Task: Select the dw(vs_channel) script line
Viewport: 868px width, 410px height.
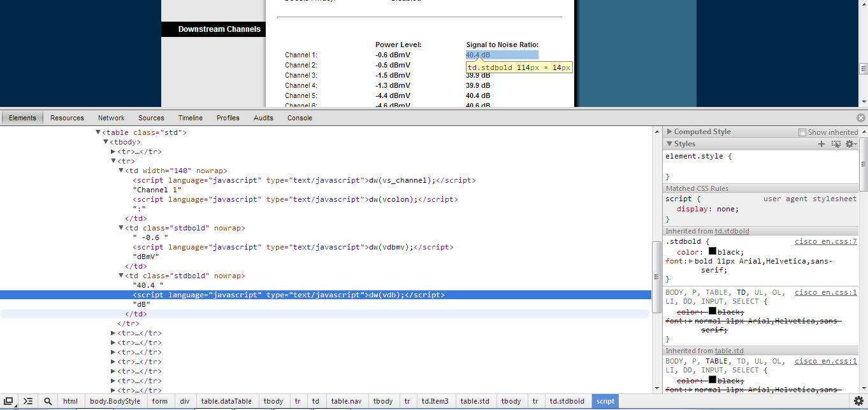Action: 304,180
